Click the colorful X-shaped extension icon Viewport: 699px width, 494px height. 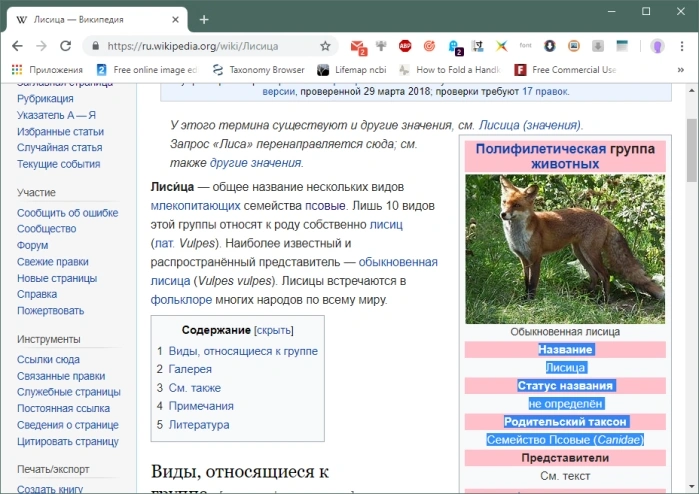(x=502, y=45)
